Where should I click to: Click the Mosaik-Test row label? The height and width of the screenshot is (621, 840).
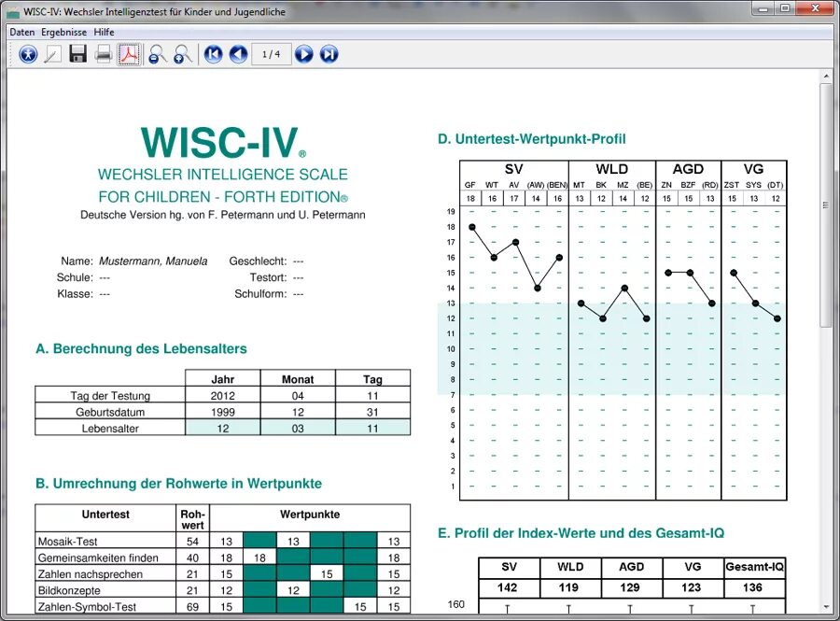[x=67, y=542]
